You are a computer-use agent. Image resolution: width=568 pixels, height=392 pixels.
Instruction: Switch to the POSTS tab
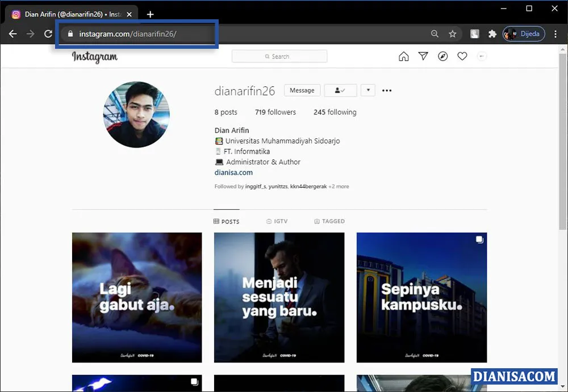click(x=226, y=221)
